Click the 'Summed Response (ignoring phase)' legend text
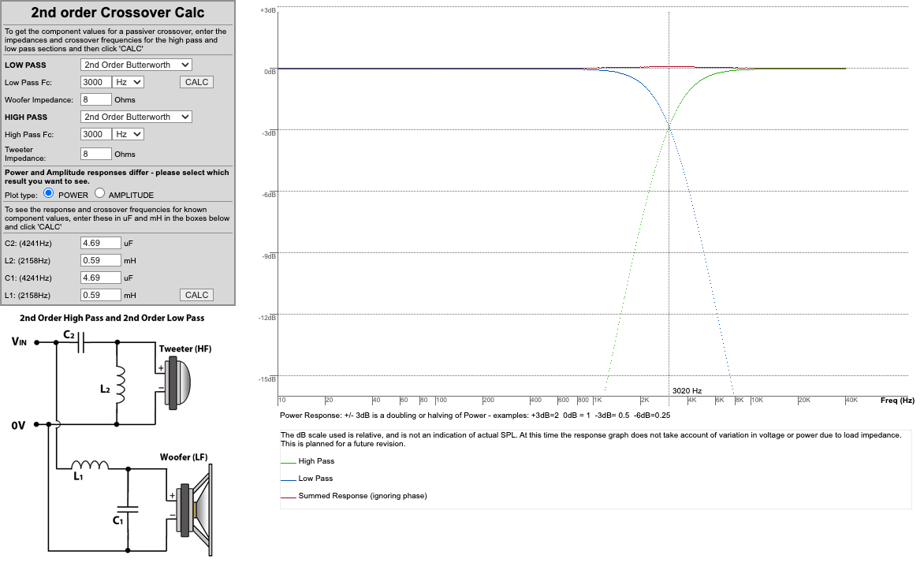924x574 pixels. point(363,496)
